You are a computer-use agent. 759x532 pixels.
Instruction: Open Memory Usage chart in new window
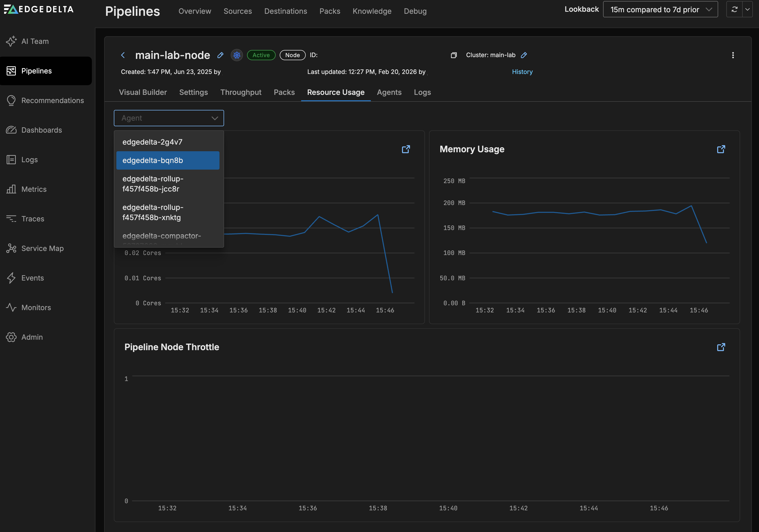[721, 149]
